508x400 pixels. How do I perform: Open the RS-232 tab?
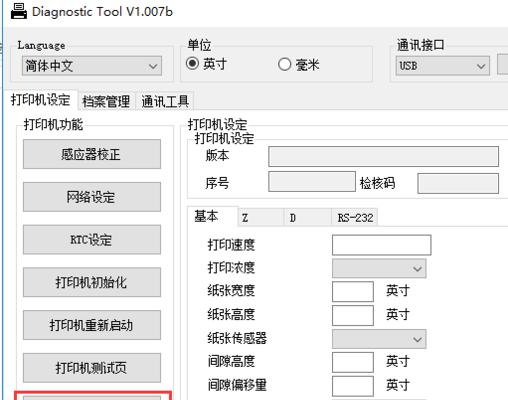click(355, 218)
